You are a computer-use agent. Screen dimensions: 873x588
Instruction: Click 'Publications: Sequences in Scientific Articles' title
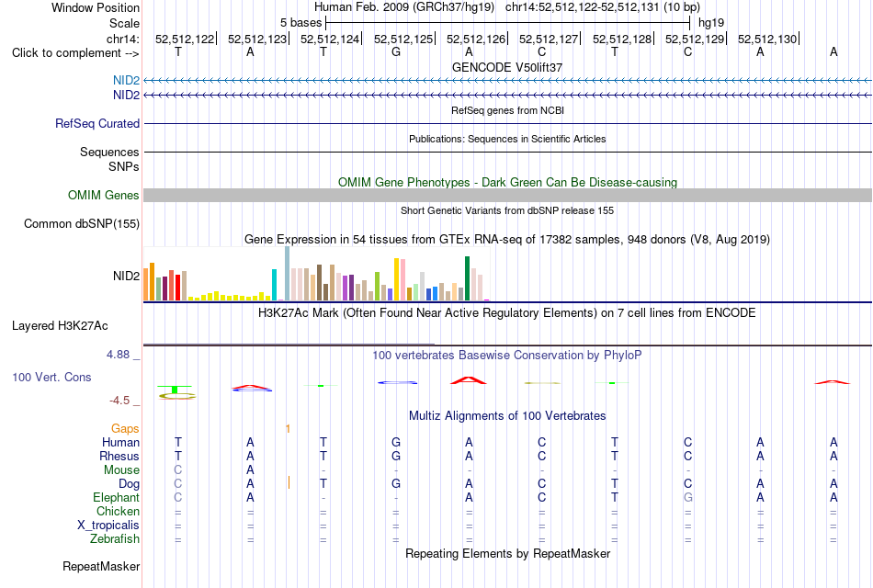507,139
